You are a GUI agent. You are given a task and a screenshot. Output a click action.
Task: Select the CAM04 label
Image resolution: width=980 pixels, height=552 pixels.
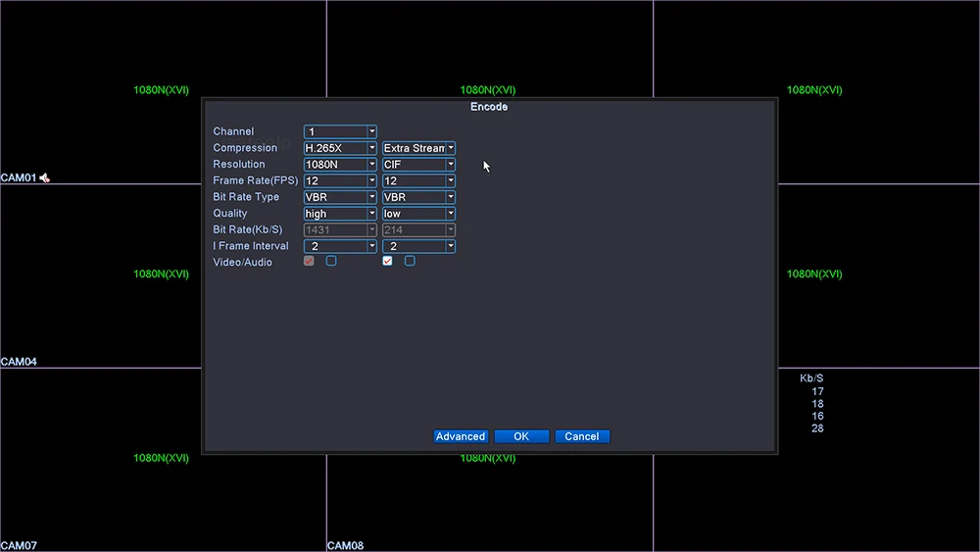click(19, 362)
